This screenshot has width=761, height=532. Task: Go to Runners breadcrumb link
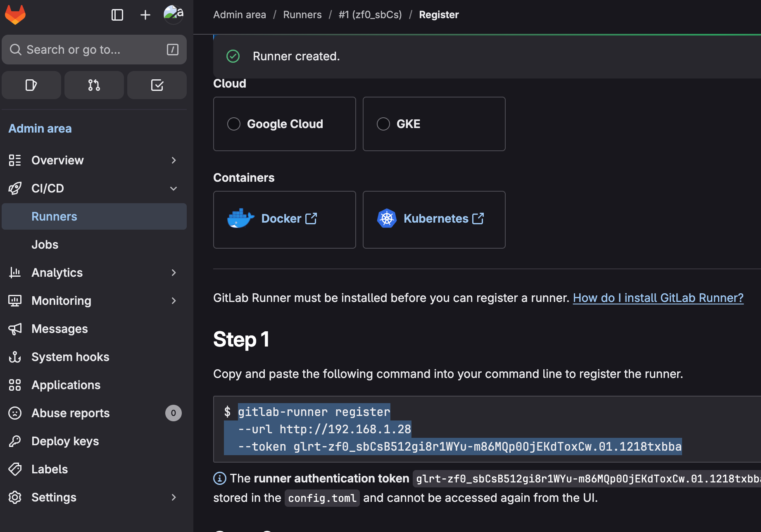pyautogui.click(x=302, y=15)
